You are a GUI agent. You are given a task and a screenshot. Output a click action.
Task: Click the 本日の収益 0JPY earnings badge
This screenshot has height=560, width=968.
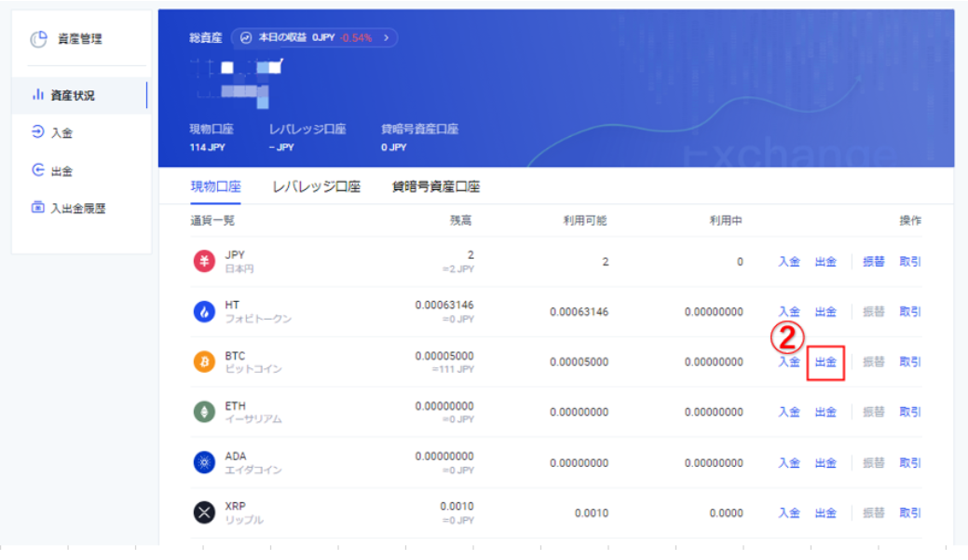(314, 37)
